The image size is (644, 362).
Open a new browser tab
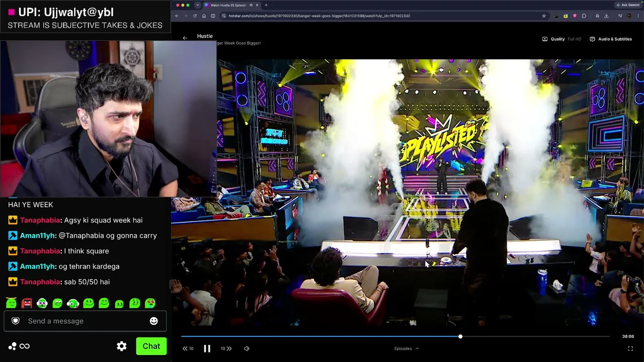pyautogui.click(x=266, y=5)
